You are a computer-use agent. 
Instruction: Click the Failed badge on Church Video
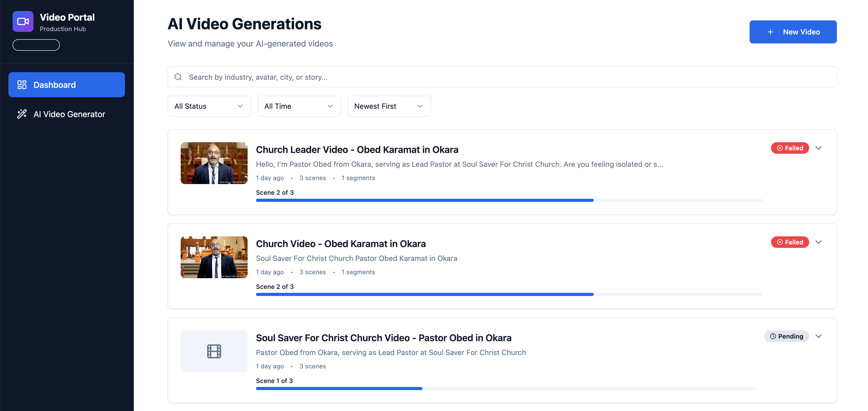pyautogui.click(x=790, y=242)
